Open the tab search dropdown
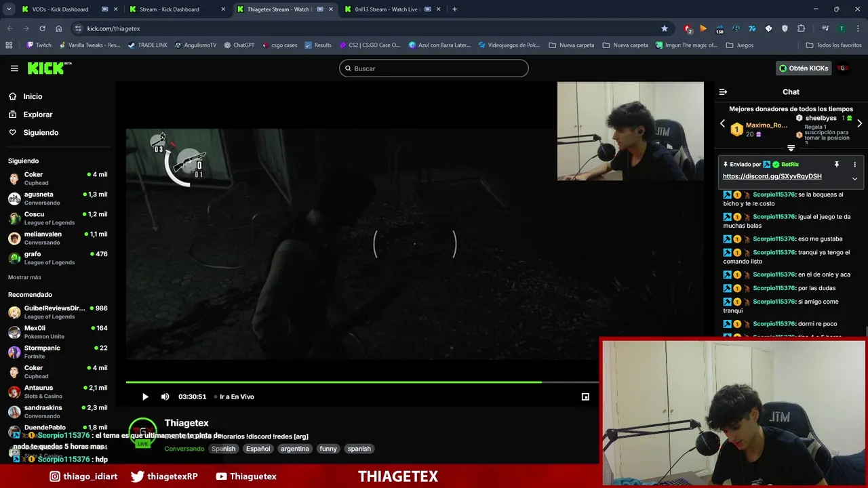The image size is (868, 488). pos(9,9)
